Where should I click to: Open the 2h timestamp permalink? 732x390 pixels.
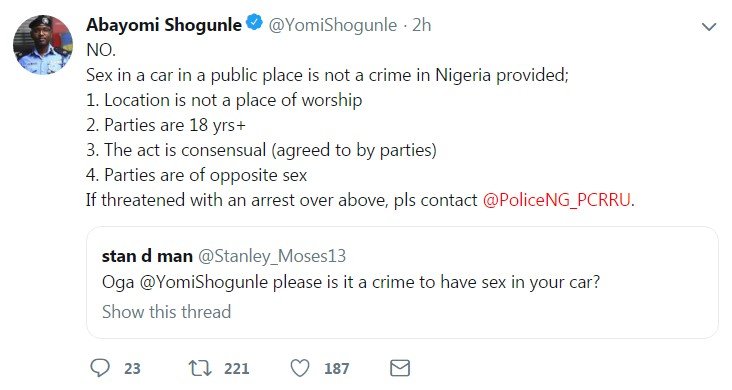click(x=422, y=25)
